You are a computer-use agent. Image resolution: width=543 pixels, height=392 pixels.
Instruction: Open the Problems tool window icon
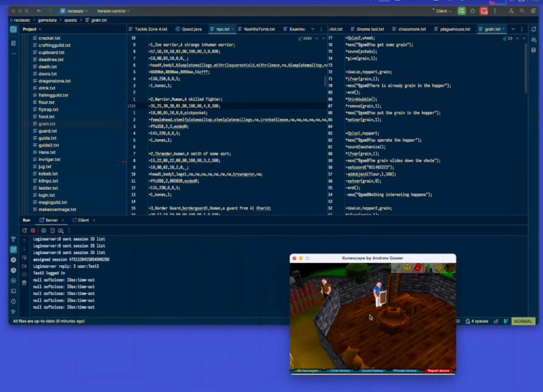tap(13, 301)
